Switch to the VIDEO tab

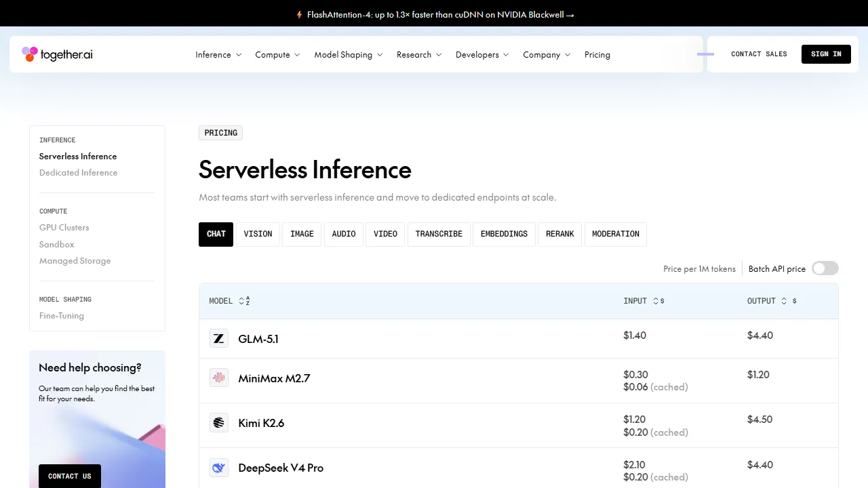click(x=385, y=234)
